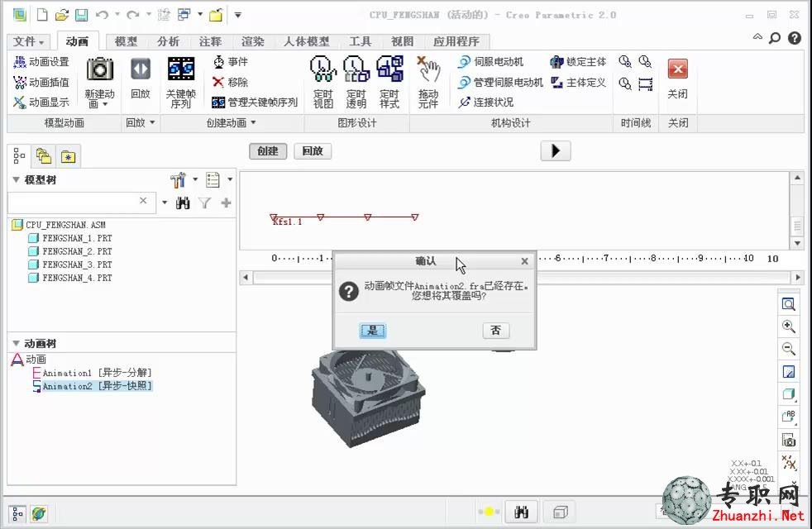This screenshot has width=812, height=529.
Task: Open 动画插值 interpolation tool
Action: tap(41, 83)
